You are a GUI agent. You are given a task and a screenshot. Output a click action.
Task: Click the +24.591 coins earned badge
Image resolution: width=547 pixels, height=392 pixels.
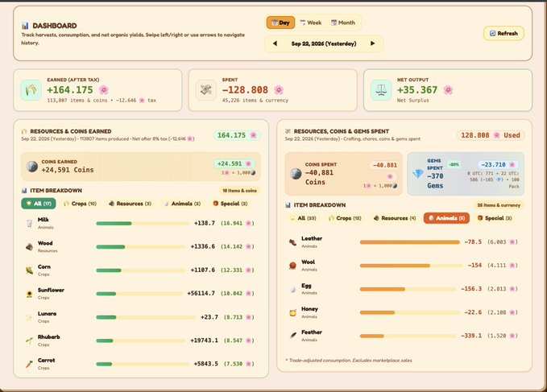pyautogui.click(x=234, y=163)
